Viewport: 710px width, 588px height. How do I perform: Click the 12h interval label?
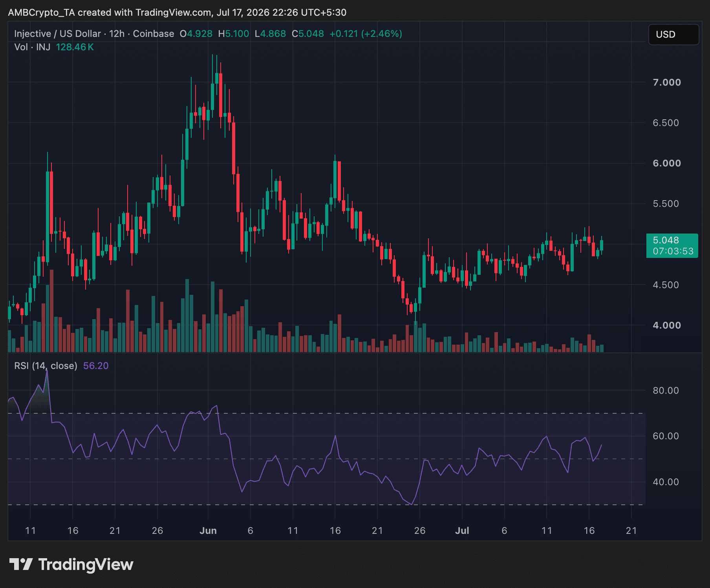point(117,34)
